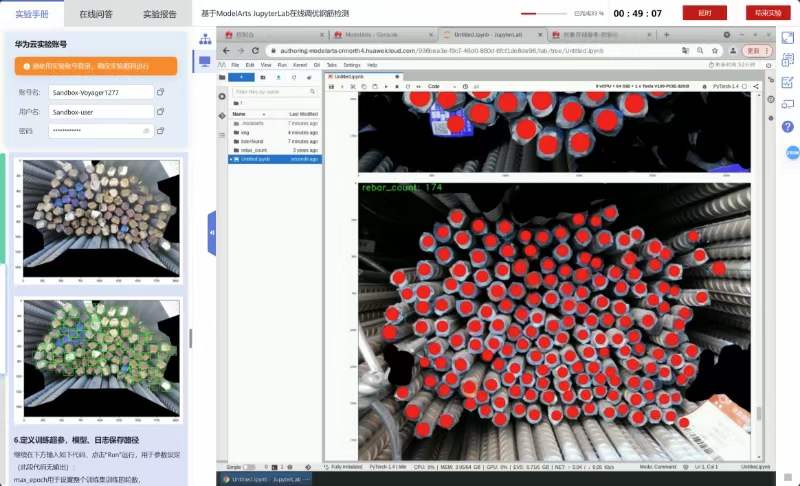
Task: Open the running kernels sidebar icon
Action: [221, 96]
